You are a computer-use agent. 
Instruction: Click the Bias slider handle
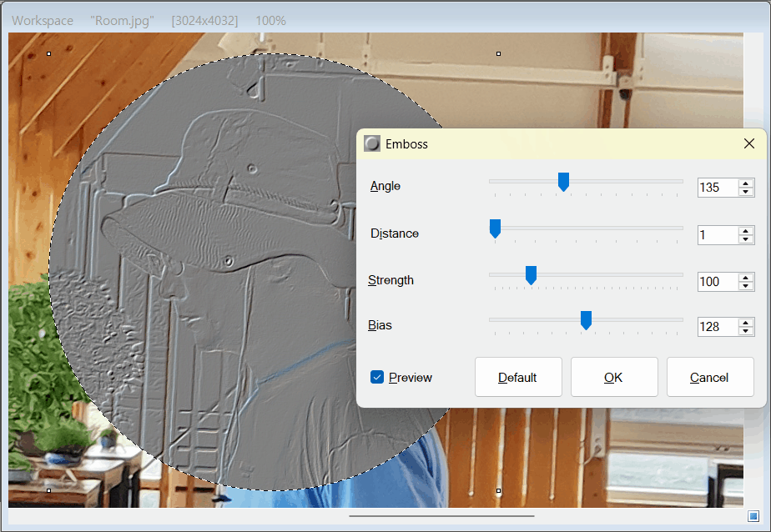tap(586, 320)
